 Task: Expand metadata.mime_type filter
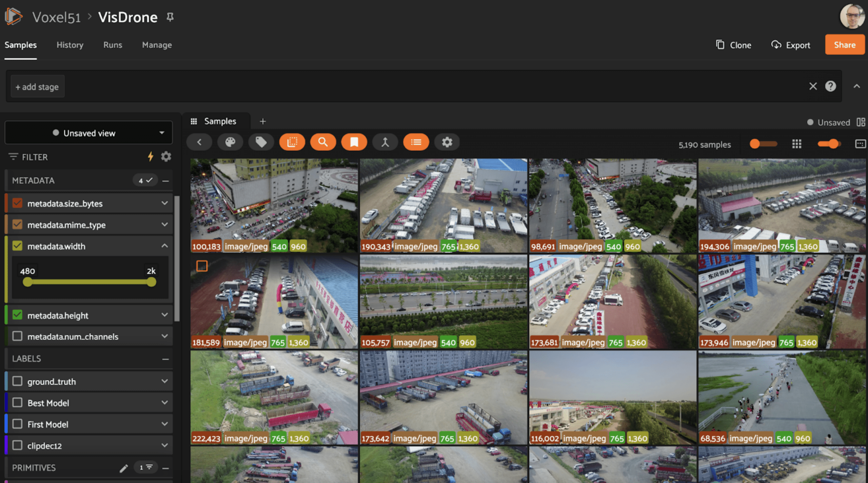tap(164, 225)
